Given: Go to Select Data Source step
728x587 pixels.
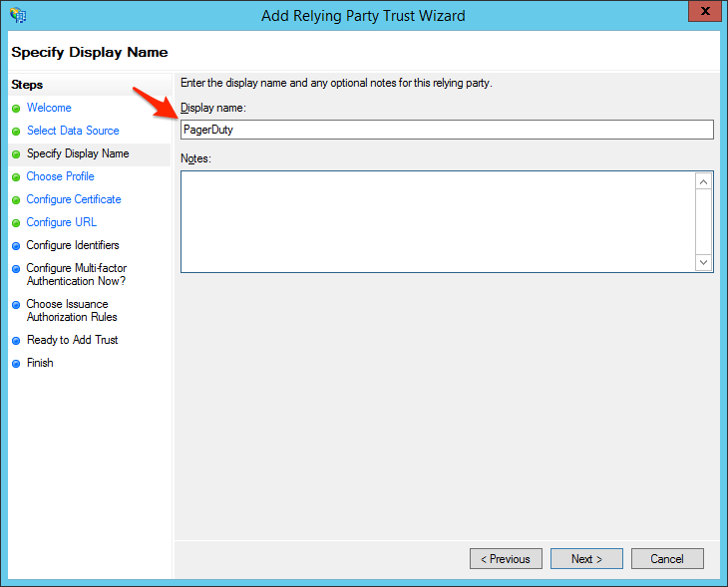Looking at the screenshot, I should [x=73, y=131].
